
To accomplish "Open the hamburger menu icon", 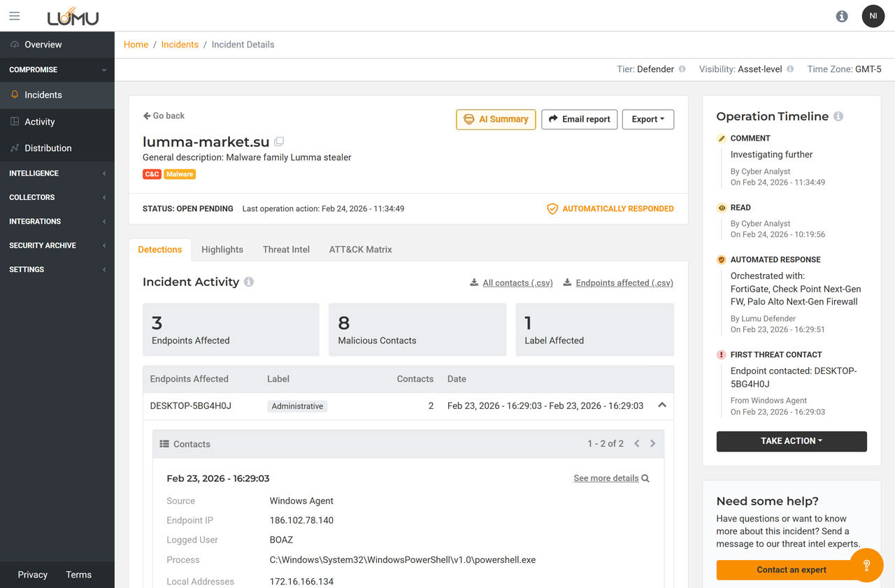I will (x=14, y=16).
